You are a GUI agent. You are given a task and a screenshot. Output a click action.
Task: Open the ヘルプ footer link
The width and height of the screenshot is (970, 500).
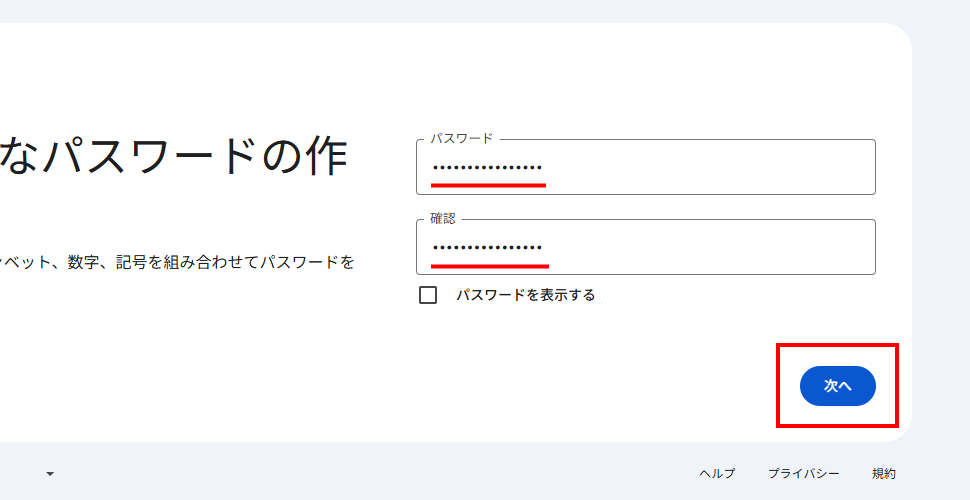coord(716,473)
